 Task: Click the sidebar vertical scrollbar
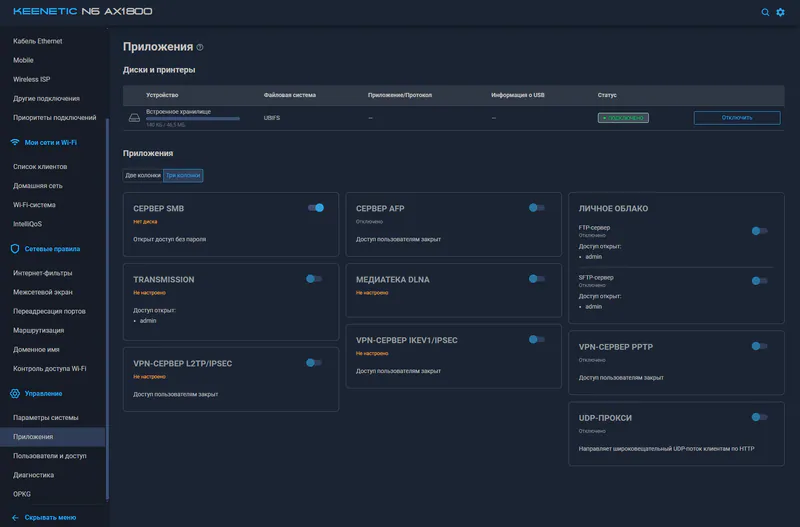107,309
